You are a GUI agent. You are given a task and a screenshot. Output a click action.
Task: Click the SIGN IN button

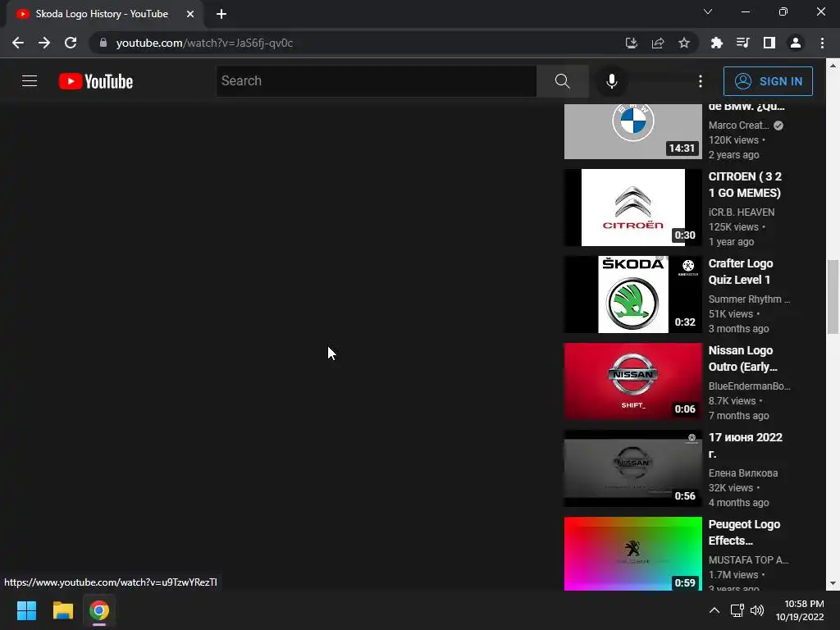tap(768, 81)
